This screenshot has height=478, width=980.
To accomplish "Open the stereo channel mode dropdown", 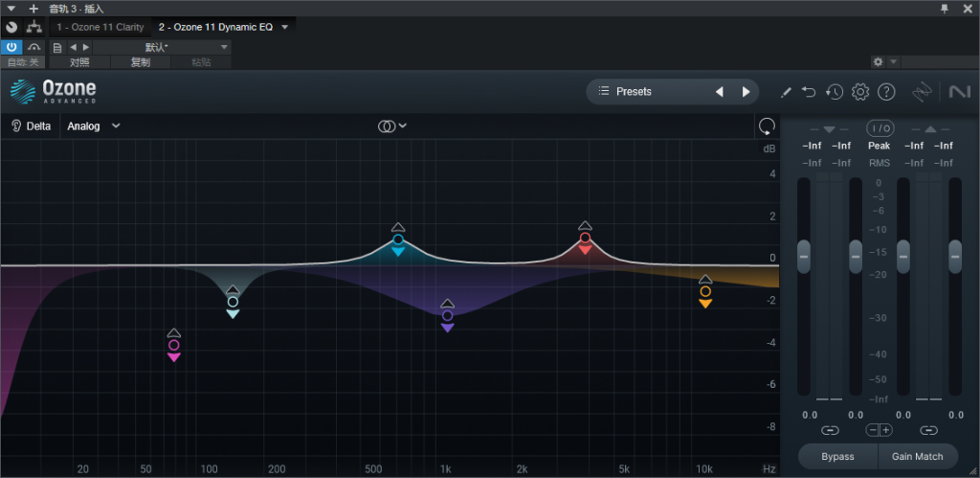I will (392, 125).
